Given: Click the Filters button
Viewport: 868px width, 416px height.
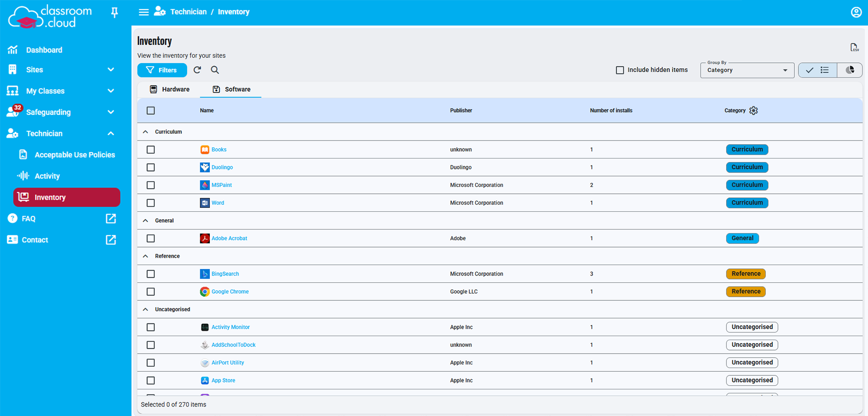Looking at the screenshot, I should [162, 70].
